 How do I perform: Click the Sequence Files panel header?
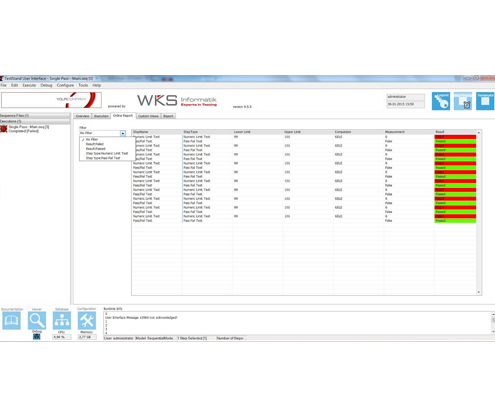(x=35, y=116)
